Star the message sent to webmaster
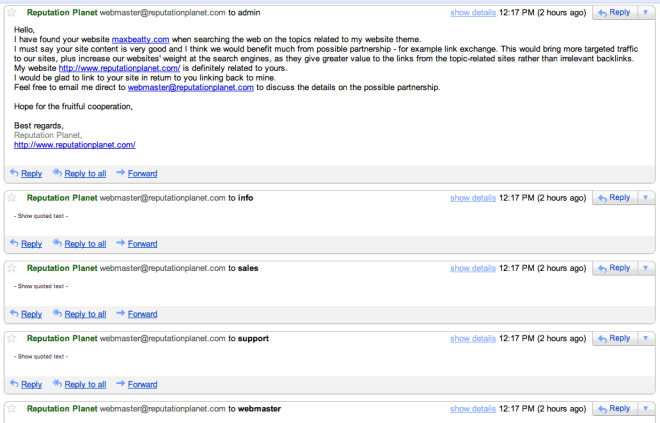The height and width of the screenshot is (423, 660). (x=13, y=409)
